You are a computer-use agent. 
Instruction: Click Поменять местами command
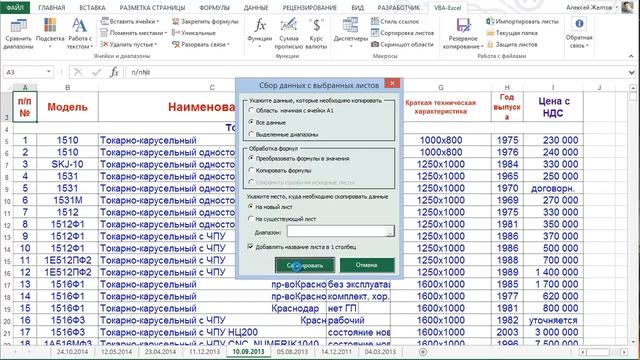coord(134,33)
